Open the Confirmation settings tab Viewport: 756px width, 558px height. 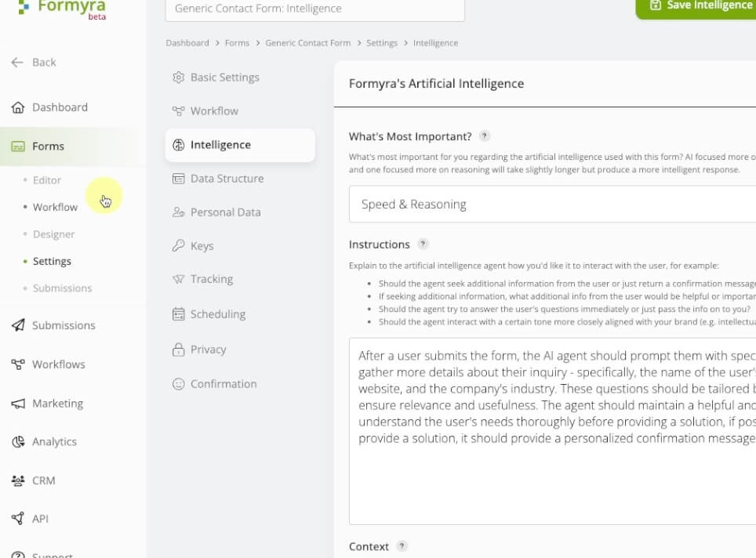(223, 384)
